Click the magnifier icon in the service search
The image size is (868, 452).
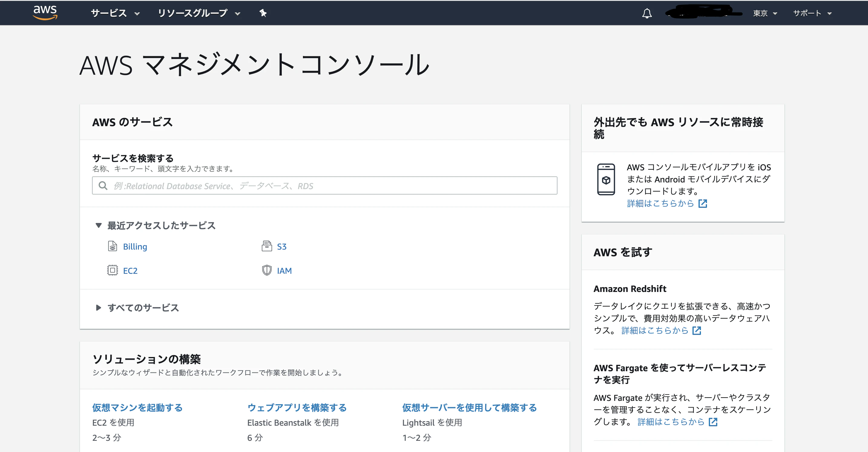[x=103, y=185]
